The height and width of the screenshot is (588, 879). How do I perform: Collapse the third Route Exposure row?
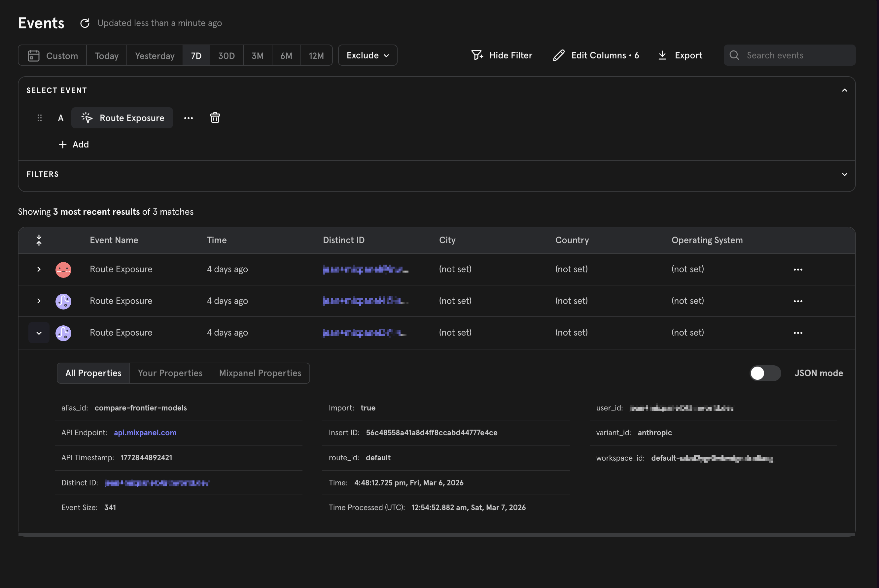click(x=39, y=333)
